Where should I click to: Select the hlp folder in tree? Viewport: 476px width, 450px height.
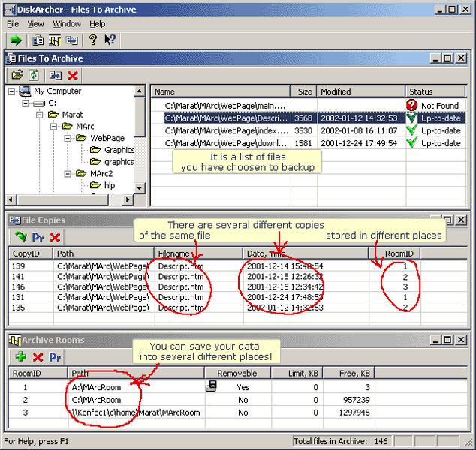click(x=110, y=185)
